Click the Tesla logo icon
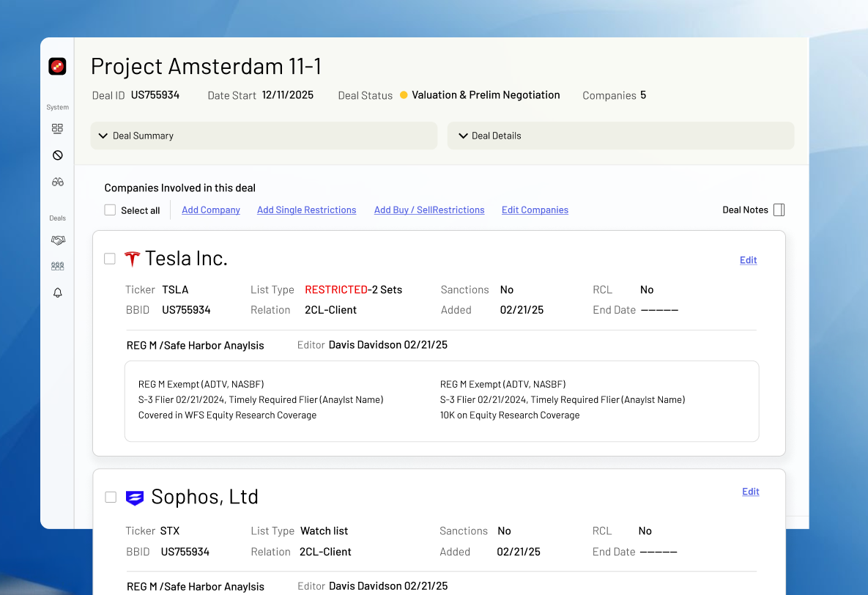 coord(132,259)
